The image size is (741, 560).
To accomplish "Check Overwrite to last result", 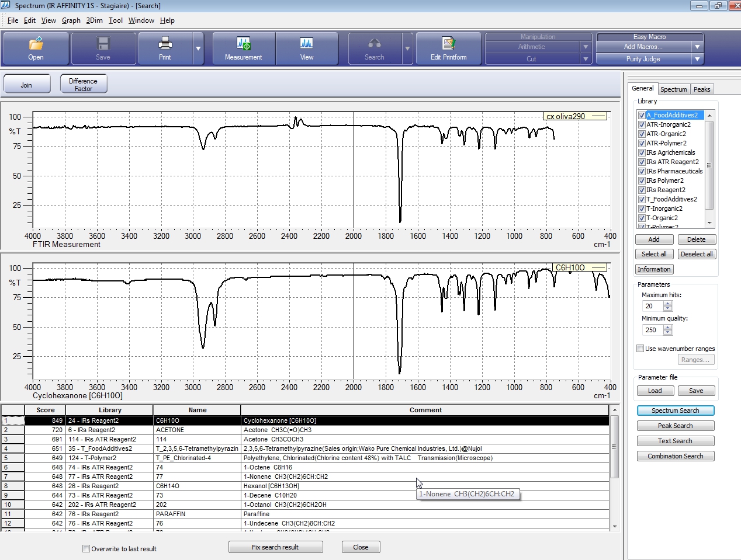I will 86,549.
